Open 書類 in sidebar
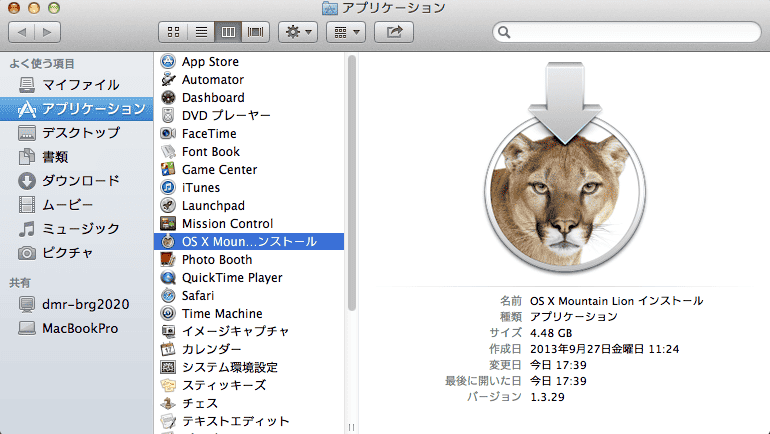This screenshot has height=434, width=770. coord(77,157)
